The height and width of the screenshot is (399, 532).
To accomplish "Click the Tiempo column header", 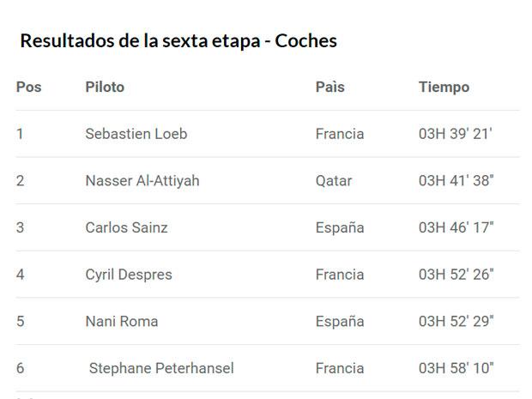I will (x=444, y=88).
